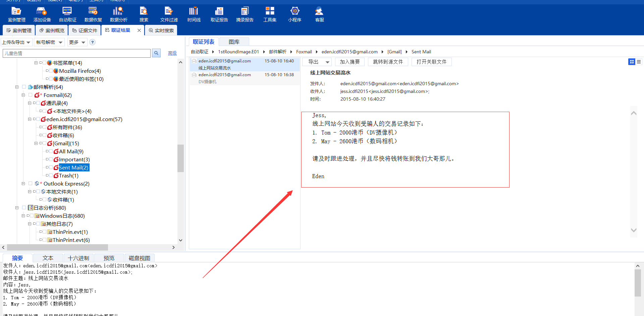Switch to 实时搜索 tab
The image size is (644, 316).
(161, 30)
